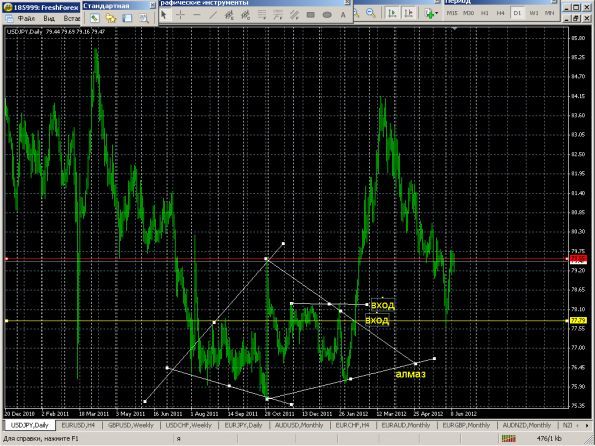Viewport: 595px width, 446px height.
Task: Expand the channels tool dropdown
Action: [x=294, y=15]
